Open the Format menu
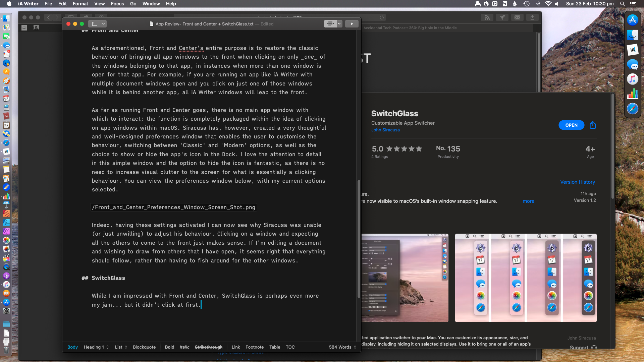 [x=80, y=4]
